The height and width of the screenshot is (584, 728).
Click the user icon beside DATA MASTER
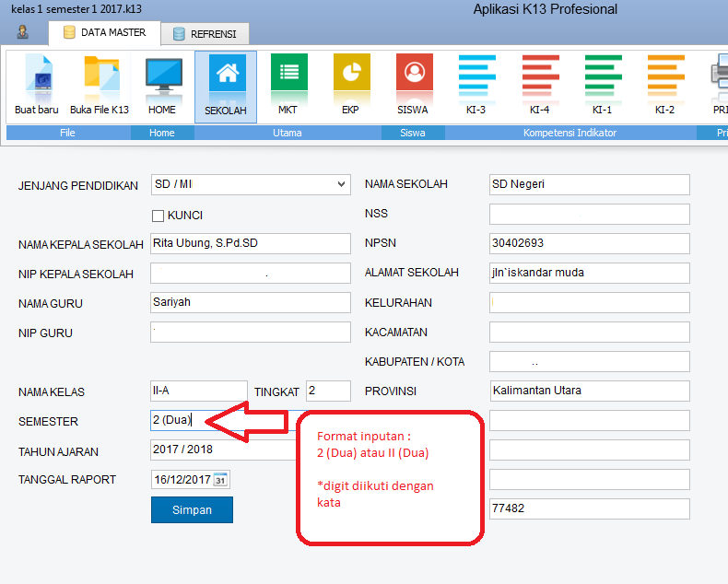[22, 33]
